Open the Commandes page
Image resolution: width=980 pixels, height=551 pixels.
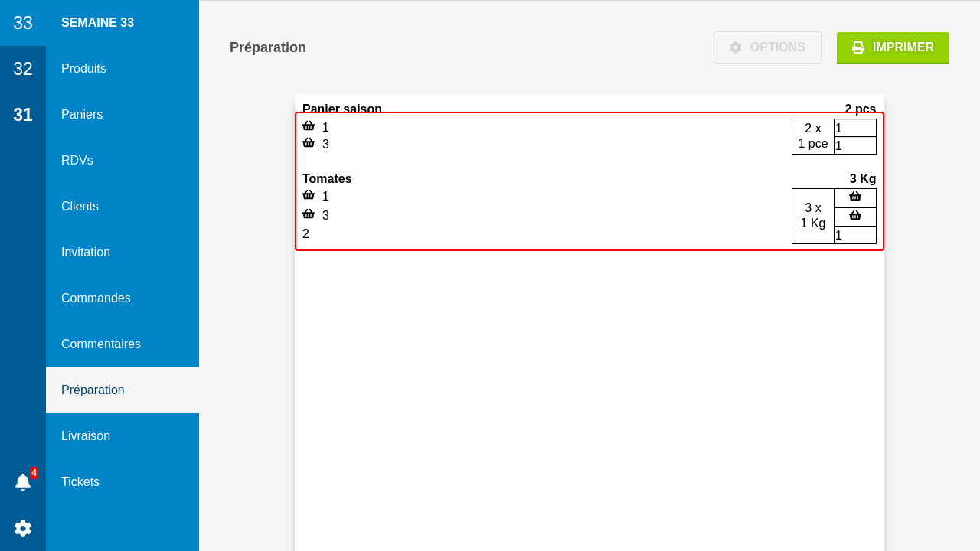(x=96, y=298)
